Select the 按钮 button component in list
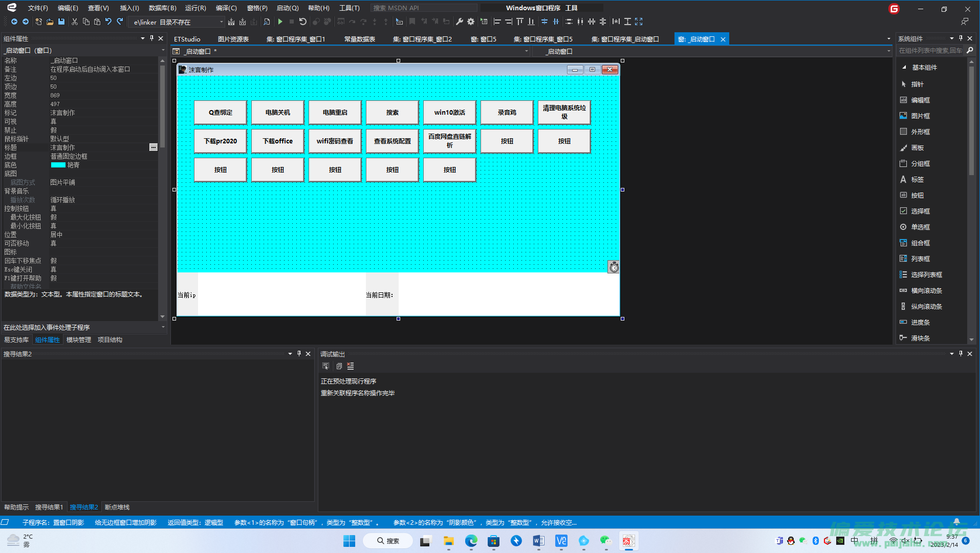 point(917,195)
